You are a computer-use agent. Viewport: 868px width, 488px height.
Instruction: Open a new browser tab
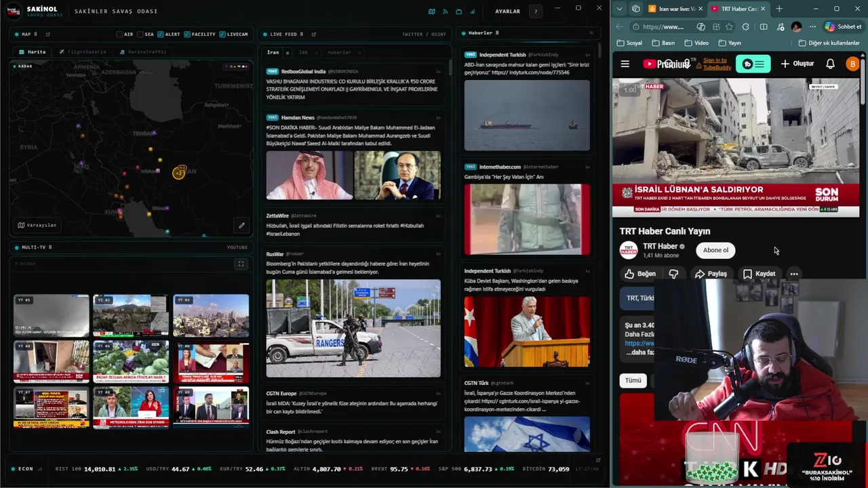click(779, 9)
